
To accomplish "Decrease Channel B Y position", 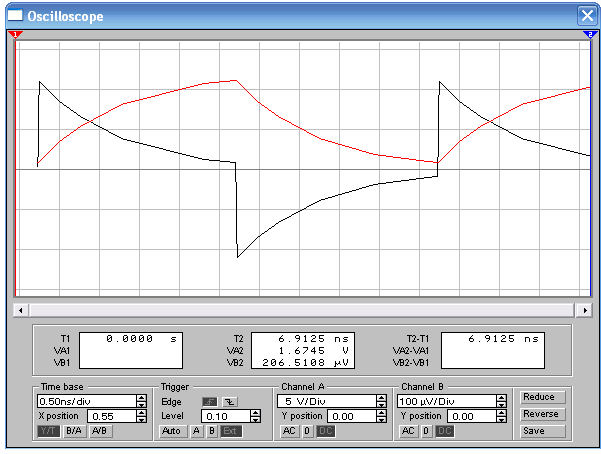I will tap(501, 419).
